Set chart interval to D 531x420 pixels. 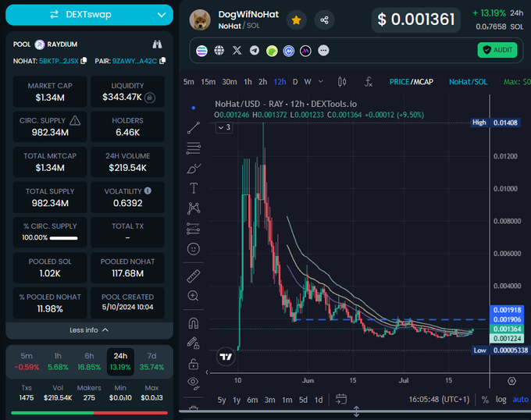(x=295, y=82)
